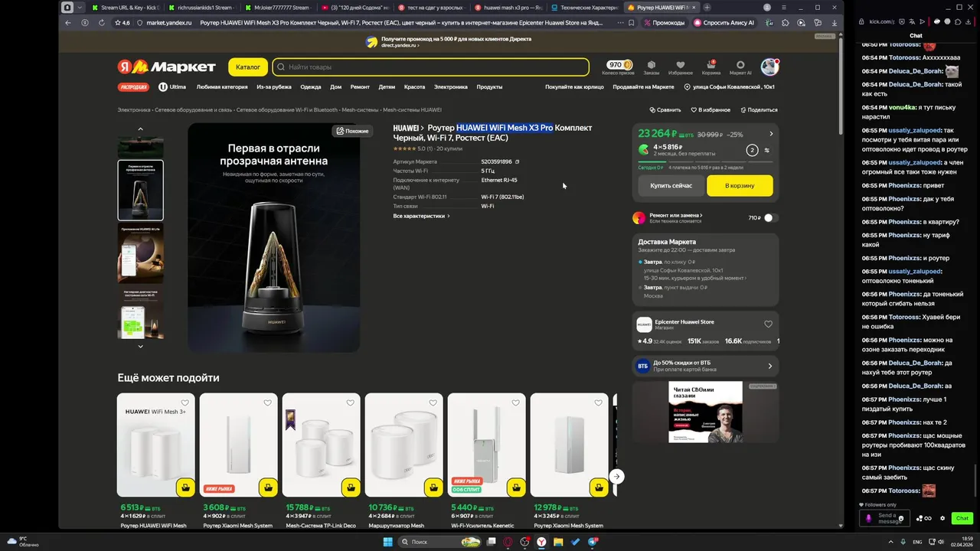Open Колесо призов coin counter
Screen dimensions: 980x551
(x=617, y=67)
